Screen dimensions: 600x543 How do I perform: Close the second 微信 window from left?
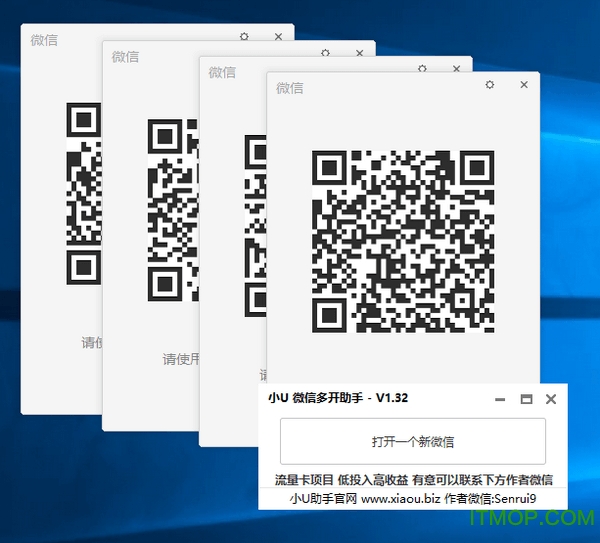[359, 53]
